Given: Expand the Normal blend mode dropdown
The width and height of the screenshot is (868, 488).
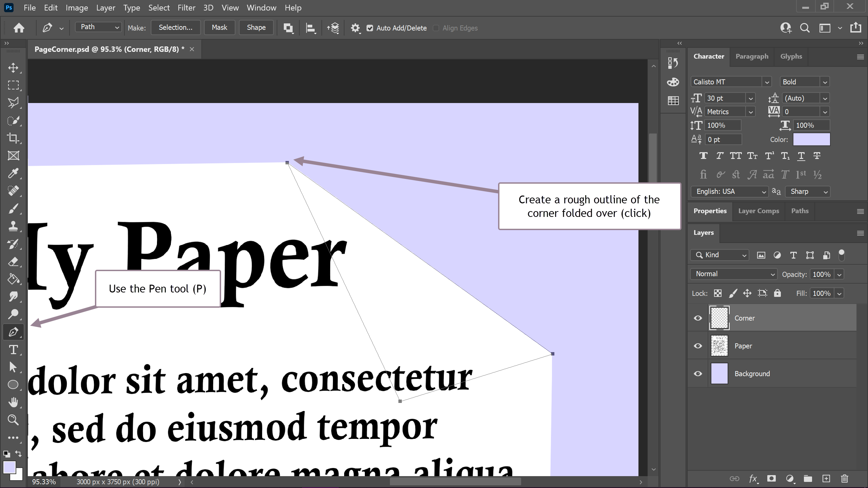Looking at the screenshot, I should 733,274.
